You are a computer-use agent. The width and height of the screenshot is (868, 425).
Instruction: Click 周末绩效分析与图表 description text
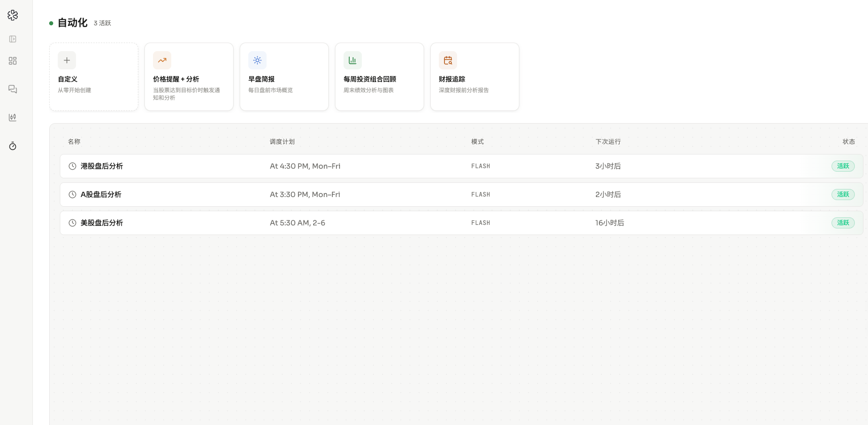[x=368, y=90]
